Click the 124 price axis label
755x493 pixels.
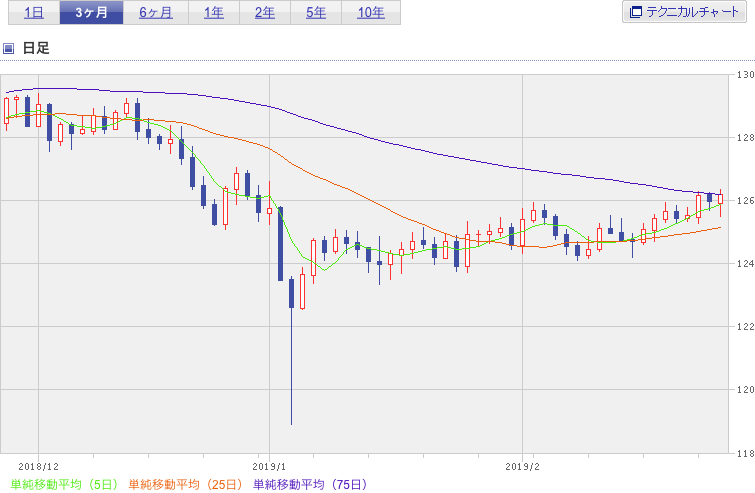coord(745,264)
